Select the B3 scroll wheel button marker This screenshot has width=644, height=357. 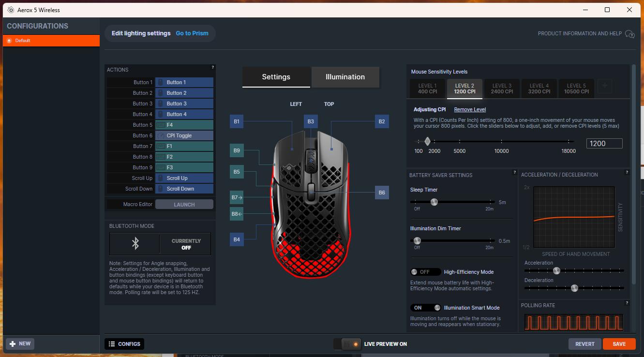pos(311,121)
